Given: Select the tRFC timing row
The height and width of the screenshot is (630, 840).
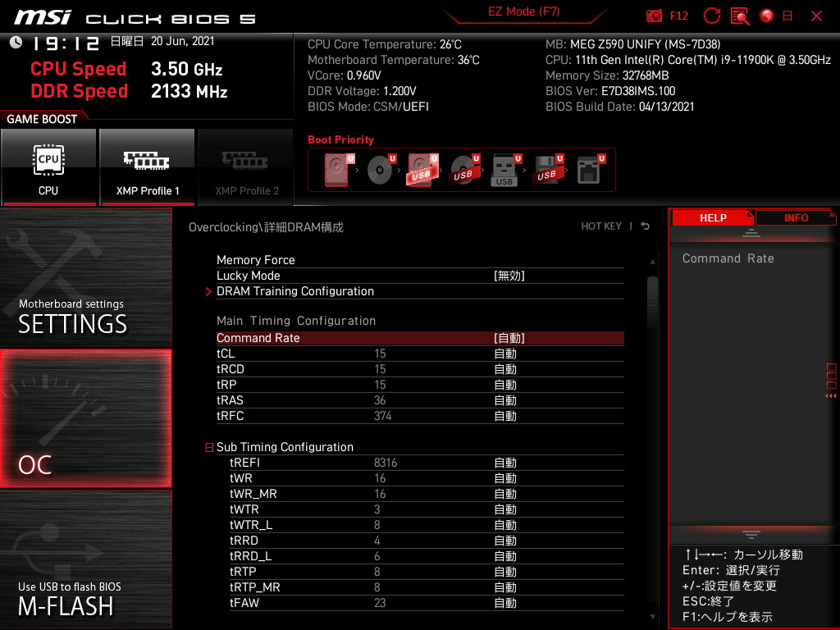Looking at the screenshot, I should 420,416.
